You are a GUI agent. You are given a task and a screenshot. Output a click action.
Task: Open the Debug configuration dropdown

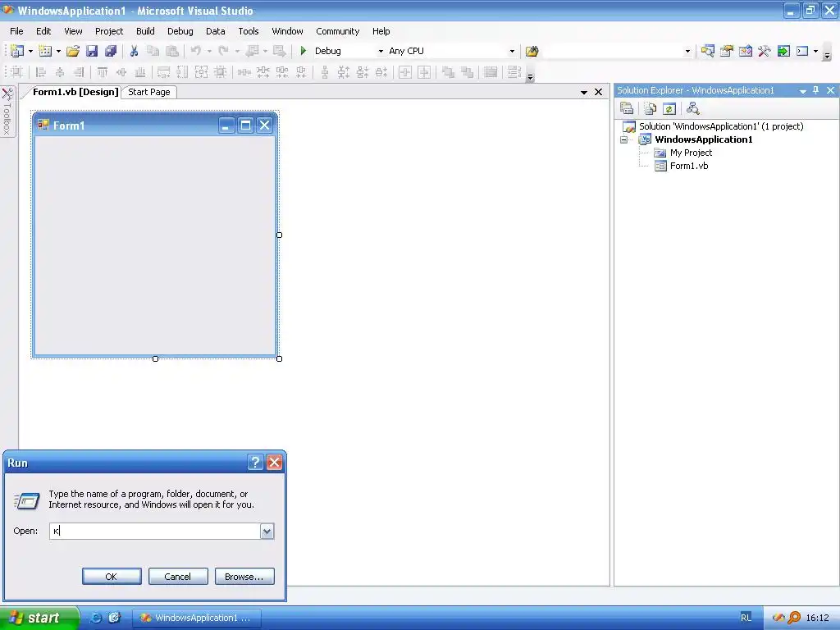tap(381, 52)
